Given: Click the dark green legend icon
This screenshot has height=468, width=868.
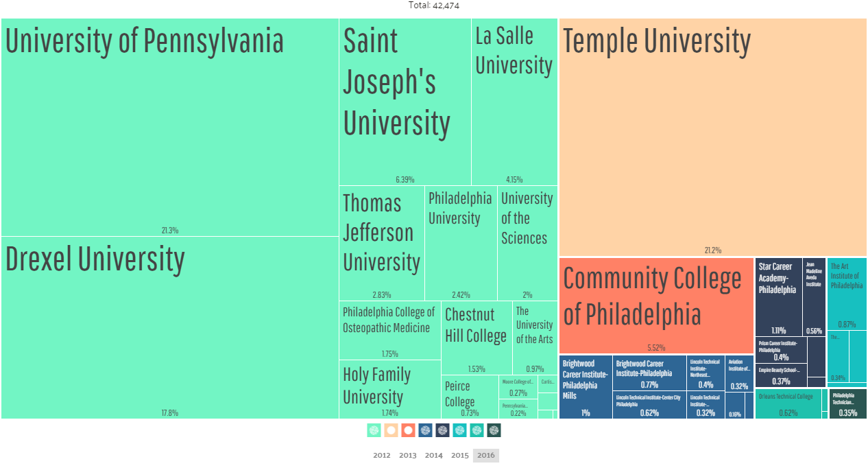Looking at the screenshot, I should tap(494, 430).
